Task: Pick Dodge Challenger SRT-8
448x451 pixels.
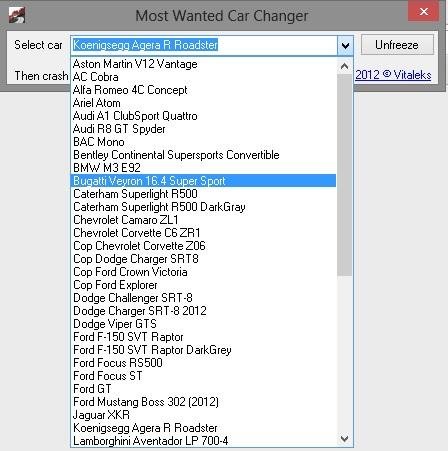Action: coord(203,298)
